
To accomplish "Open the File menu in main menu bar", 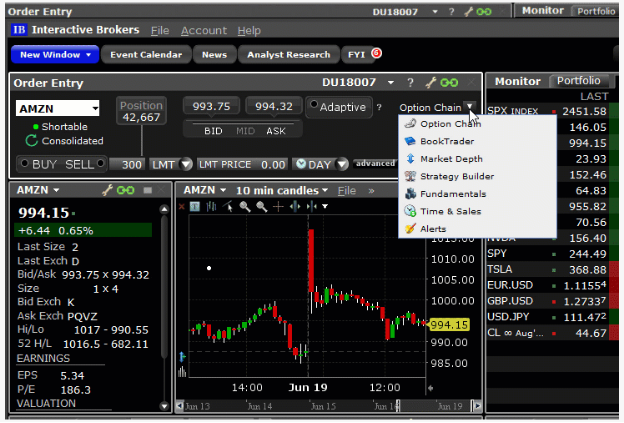I will tap(160, 31).
